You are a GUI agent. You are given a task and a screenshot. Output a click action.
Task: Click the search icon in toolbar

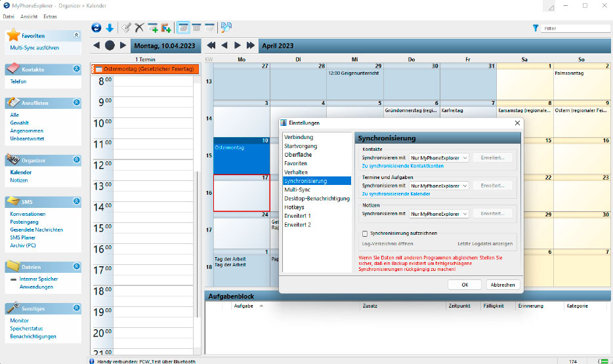click(226, 28)
